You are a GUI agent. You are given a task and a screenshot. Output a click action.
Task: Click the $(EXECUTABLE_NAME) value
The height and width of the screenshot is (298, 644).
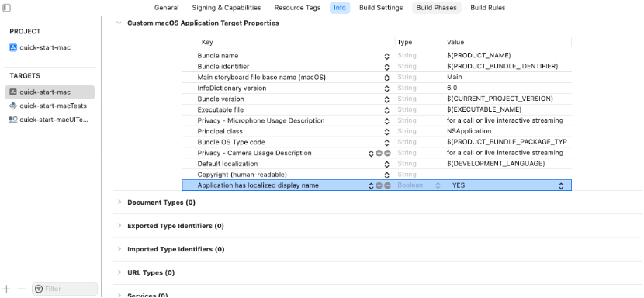point(484,109)
